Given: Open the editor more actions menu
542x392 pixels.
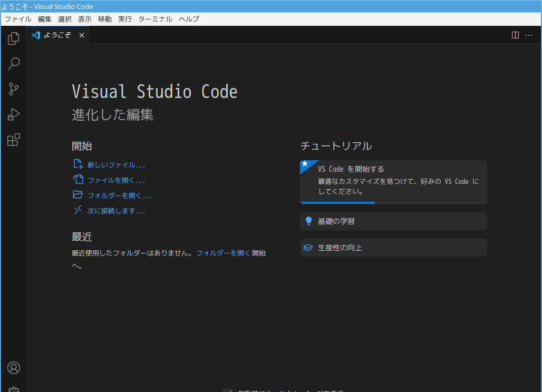Looking at the screenshot, I should click(529, 35).
